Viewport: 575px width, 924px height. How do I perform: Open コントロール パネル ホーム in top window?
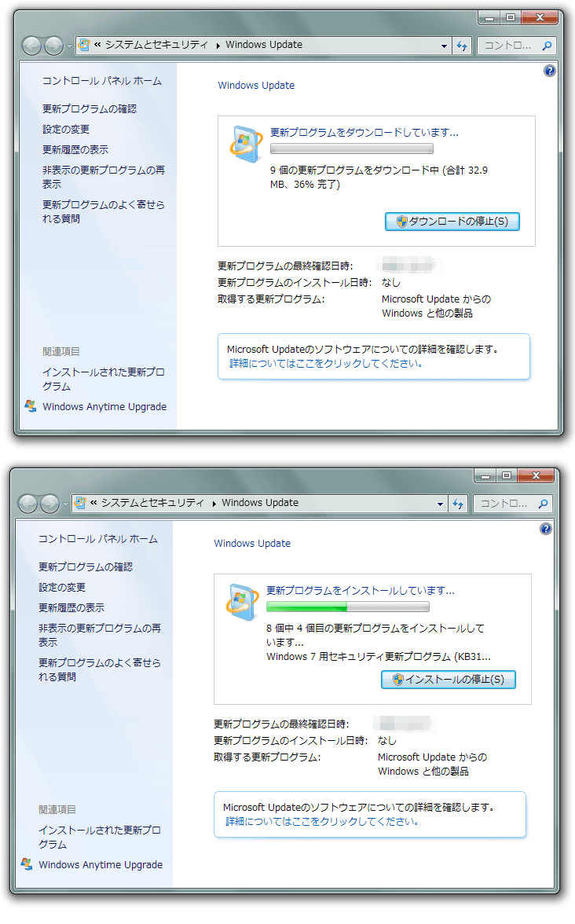(102, 81)
